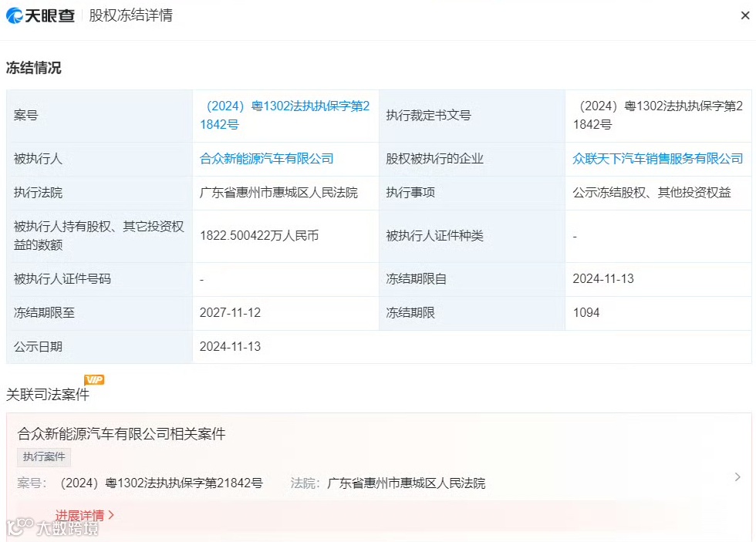Image resolution: width=756 pixels, height=542 pixels.
Task: Open 合众新能源汽车有限公司 company link
Action: point(267,159)
